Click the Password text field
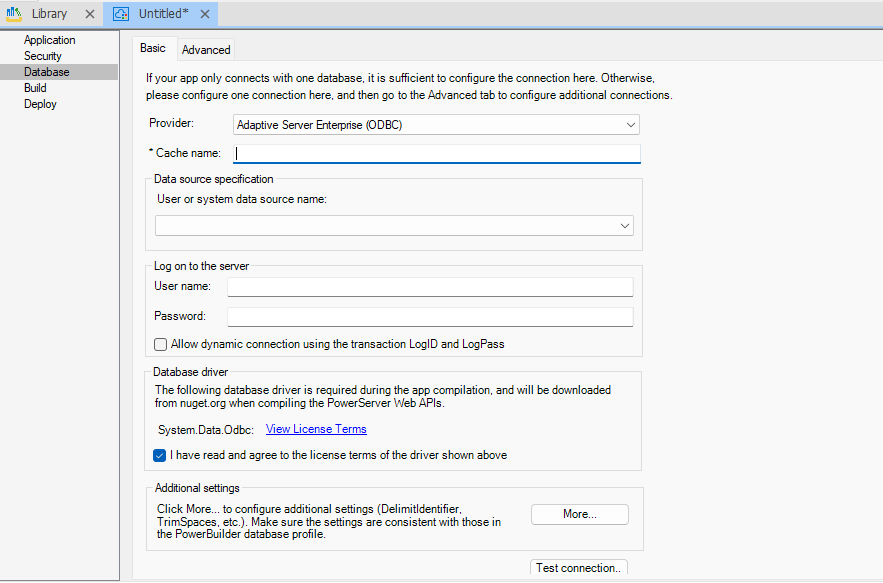Viewport: 883px width, 583px height. [430, 317]
